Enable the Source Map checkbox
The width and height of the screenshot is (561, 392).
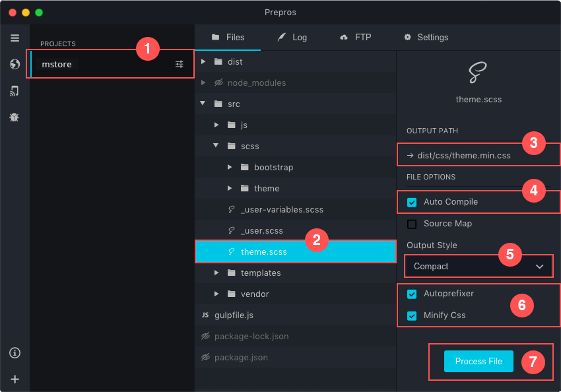pyautogui.click(x=412, y=224)
